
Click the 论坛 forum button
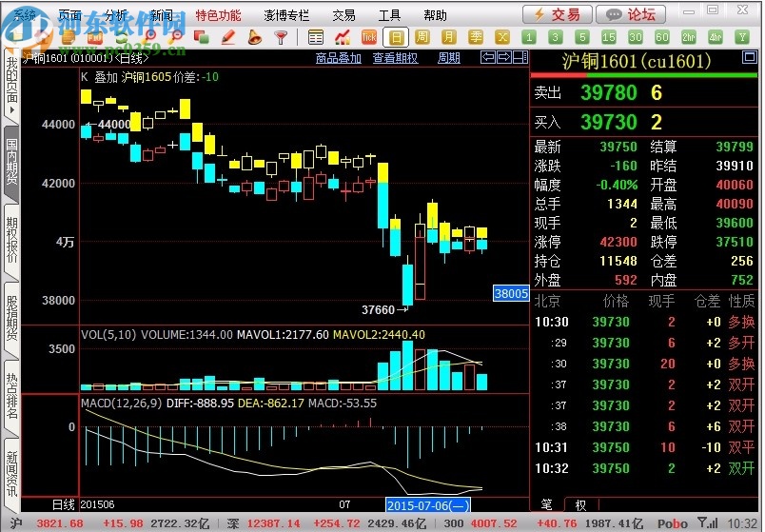point(631,14)
